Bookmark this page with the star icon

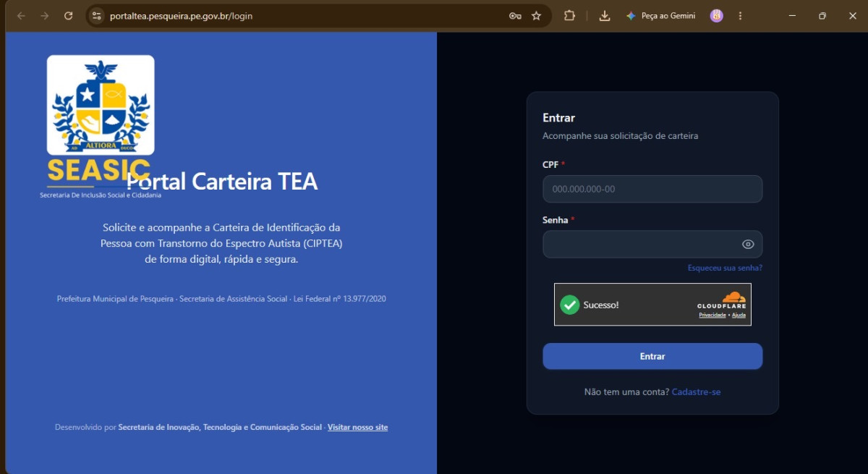click(536, 15)
